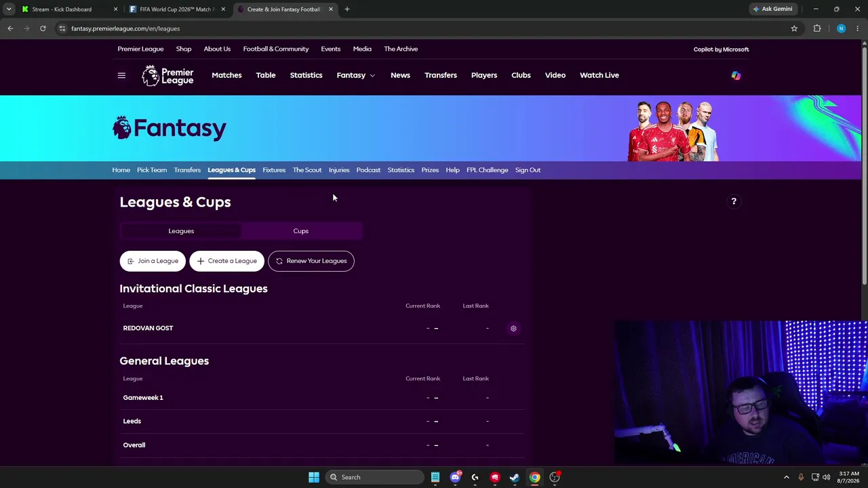Close the Create & Join Fantasy Football tab
This screenshot has height=488, width=868.
pos(331,9)
